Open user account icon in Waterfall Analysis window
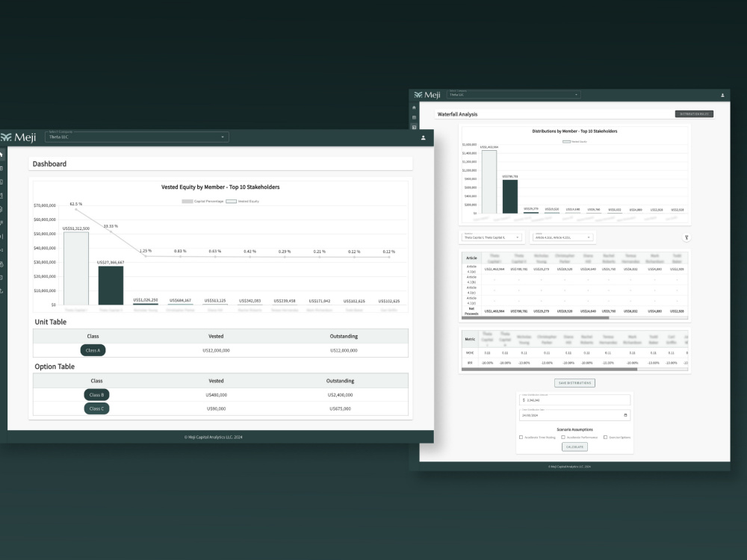The image size is (747, 560). 722,96
